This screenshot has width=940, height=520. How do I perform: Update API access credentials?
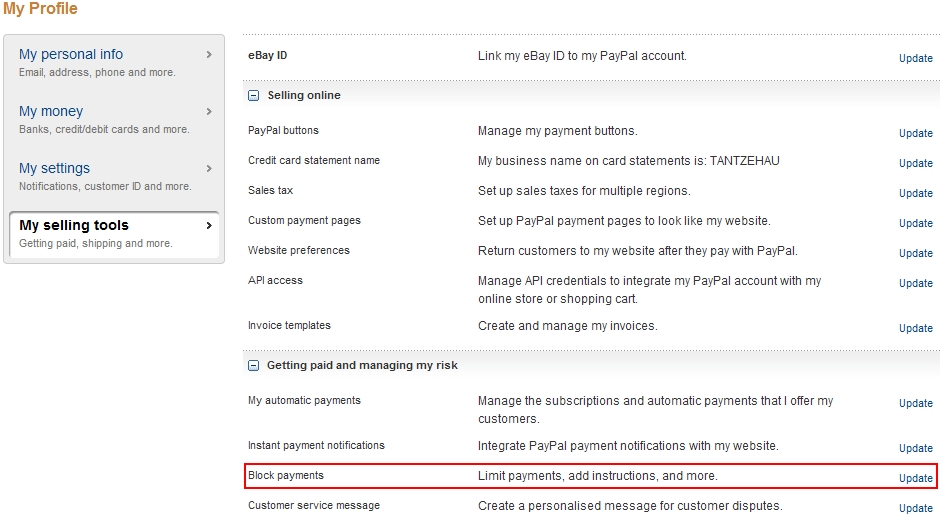click(915, 283)
